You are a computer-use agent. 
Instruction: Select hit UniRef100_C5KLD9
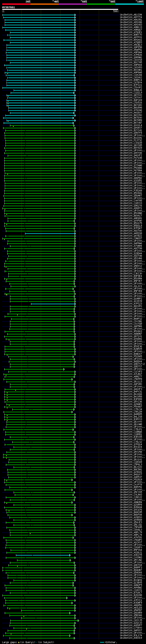(131, 412)
